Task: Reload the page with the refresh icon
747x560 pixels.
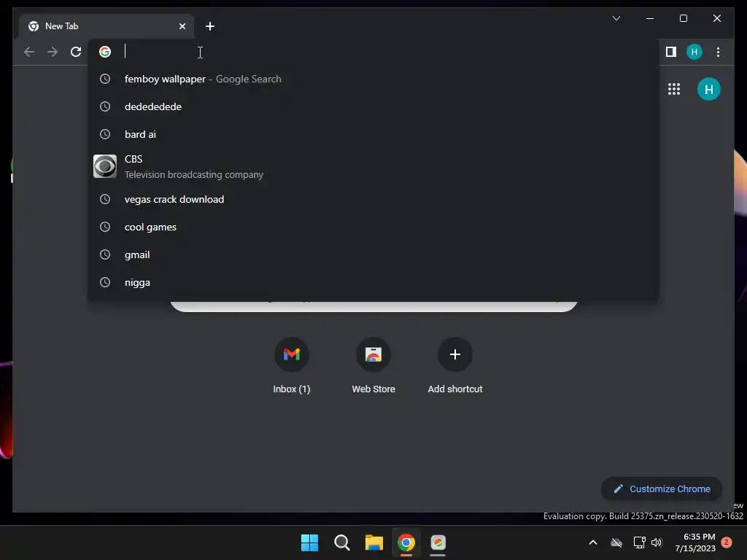Action: point(76,52)
